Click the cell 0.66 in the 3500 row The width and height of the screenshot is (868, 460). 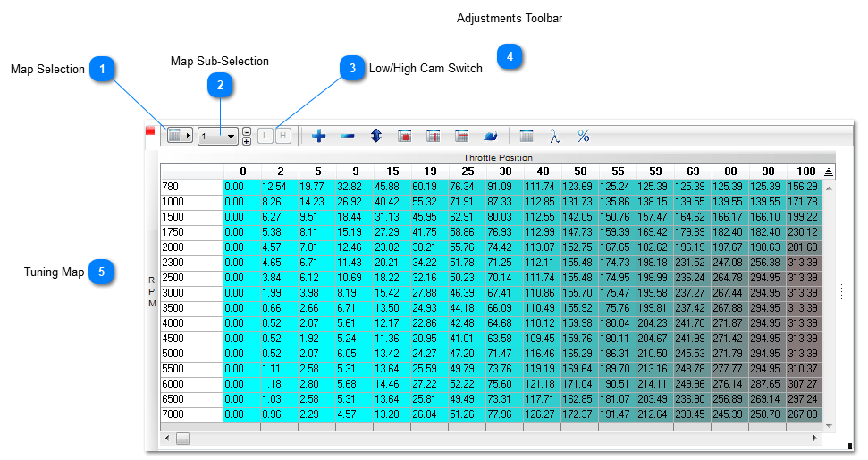pos(280,308)
